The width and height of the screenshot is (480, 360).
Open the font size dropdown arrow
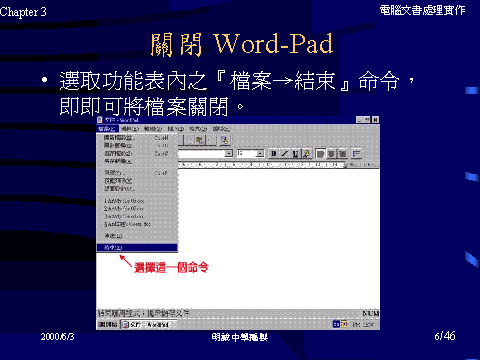click(260, 154)
